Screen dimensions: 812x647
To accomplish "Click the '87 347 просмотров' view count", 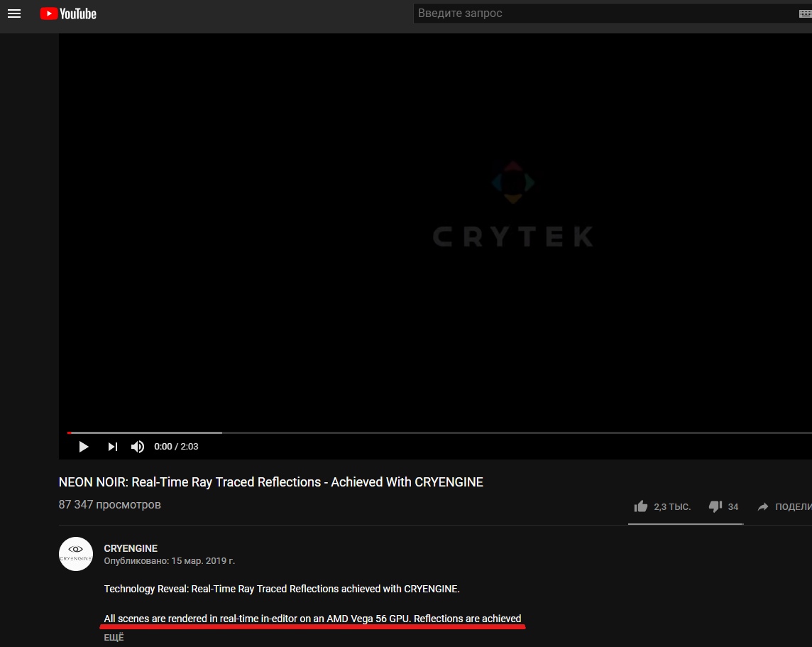I will coord(110,504).
